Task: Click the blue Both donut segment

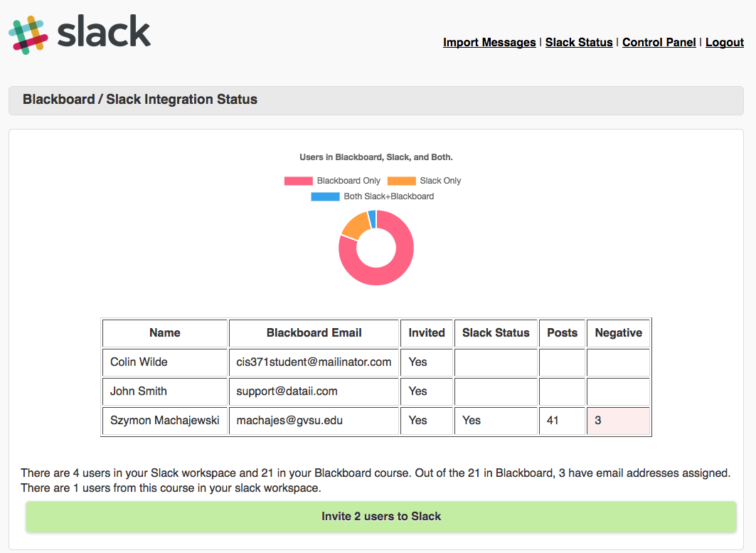Action: tap(372, 218)
